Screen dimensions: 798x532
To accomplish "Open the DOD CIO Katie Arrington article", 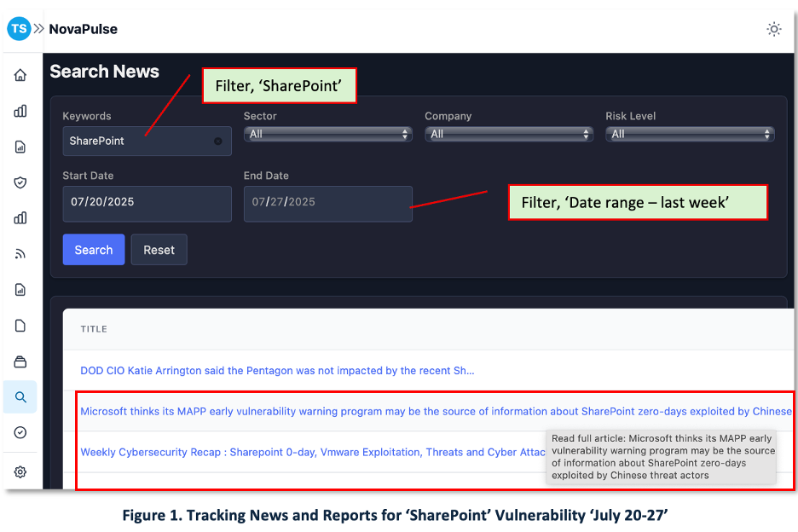I will coord(277,371).
